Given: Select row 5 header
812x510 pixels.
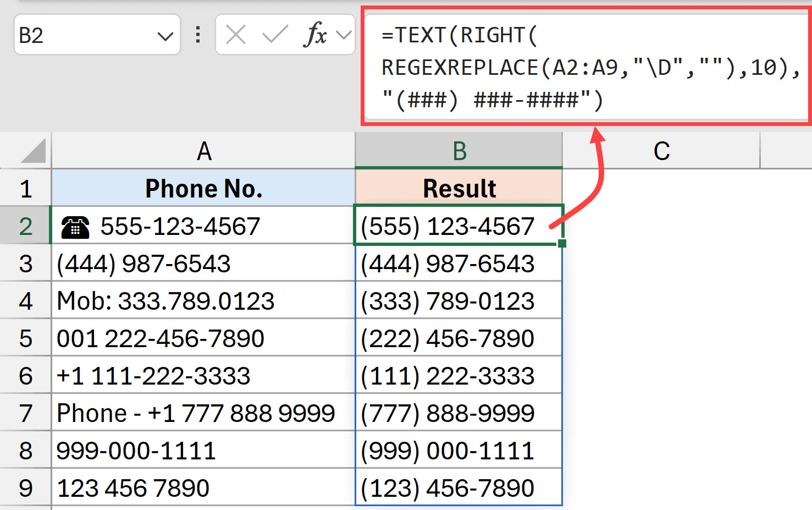Looking at the screenshot, I should [x=25, y=338].
